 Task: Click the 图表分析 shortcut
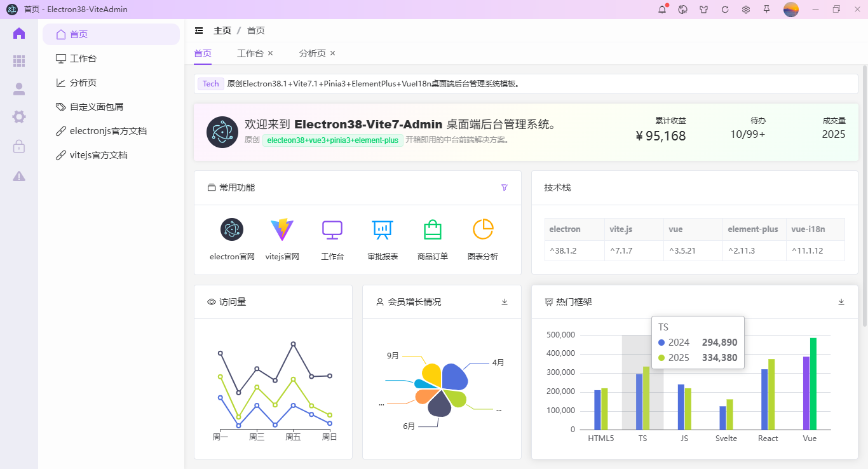(x=483, y=239)
